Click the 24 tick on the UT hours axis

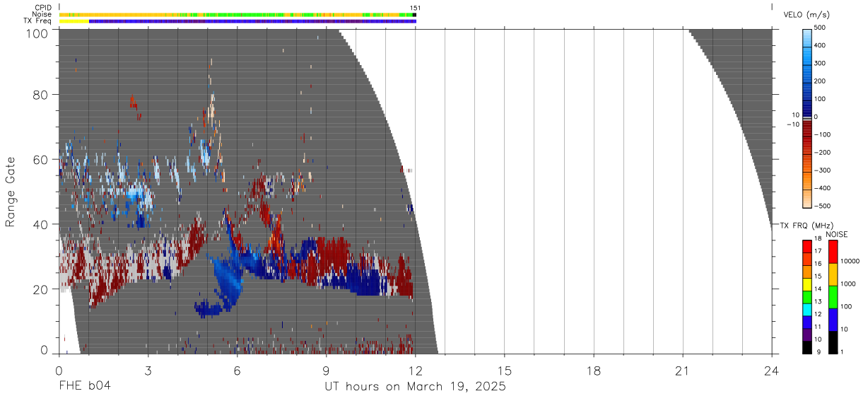772,371
